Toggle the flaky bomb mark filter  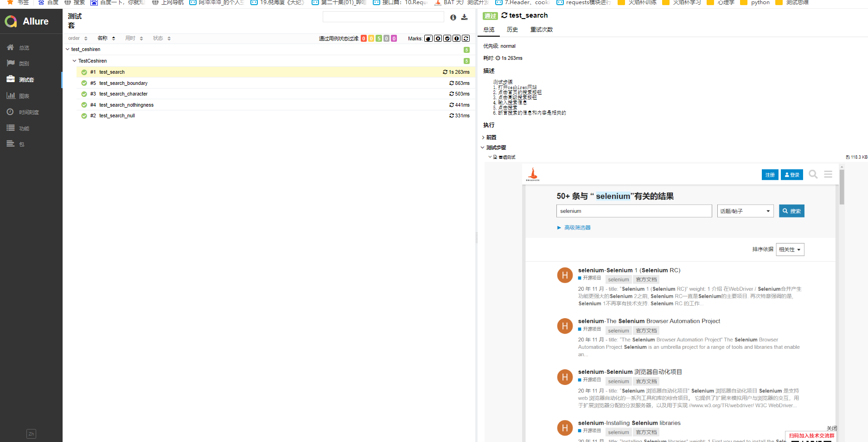(x=428, y=38)
